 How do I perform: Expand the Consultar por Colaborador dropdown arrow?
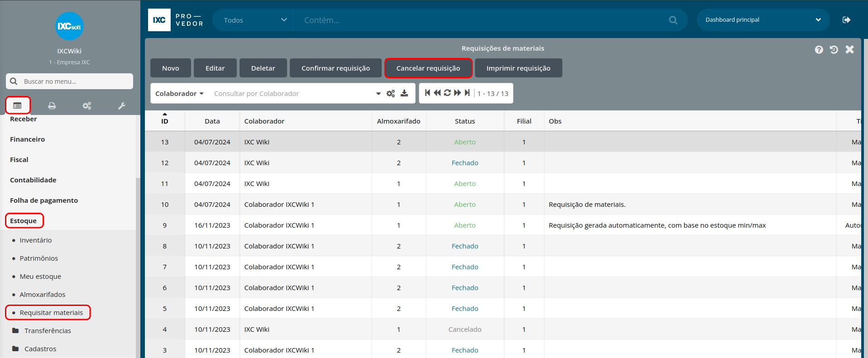[379, 94]
